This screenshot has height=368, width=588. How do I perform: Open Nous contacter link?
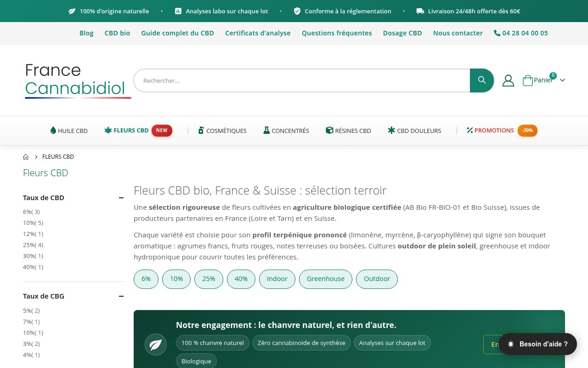click(458, 33)
